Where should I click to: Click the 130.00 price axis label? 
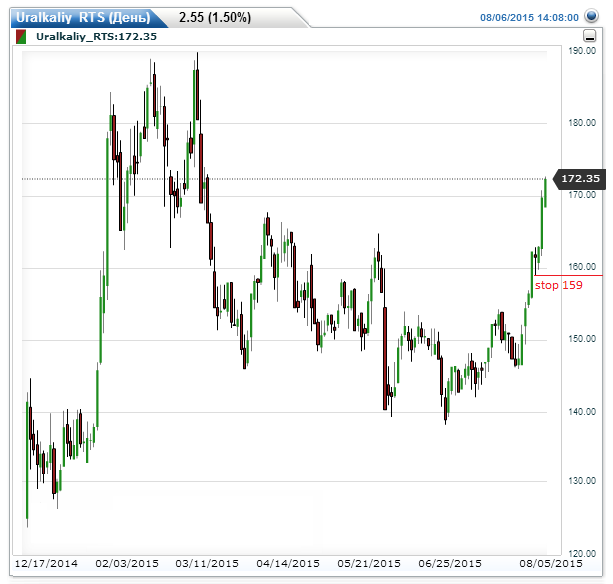(582, 480)
